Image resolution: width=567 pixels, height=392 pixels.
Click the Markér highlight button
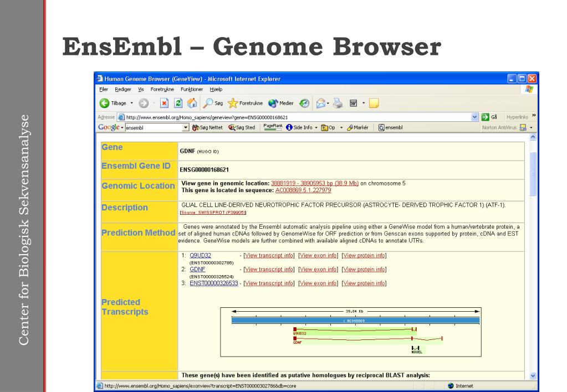pyautogui.click(x=357, y=127)
